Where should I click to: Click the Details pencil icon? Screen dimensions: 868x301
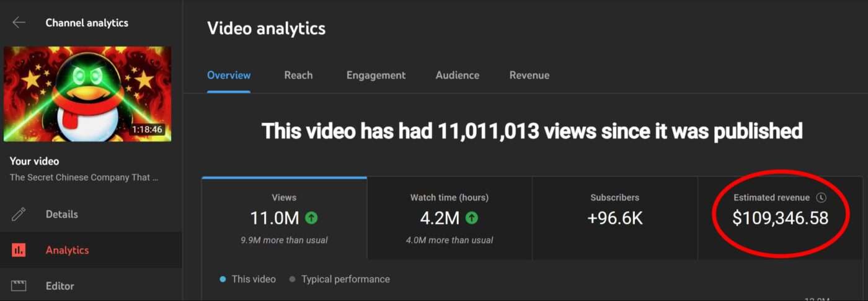(x=19, y=214)
